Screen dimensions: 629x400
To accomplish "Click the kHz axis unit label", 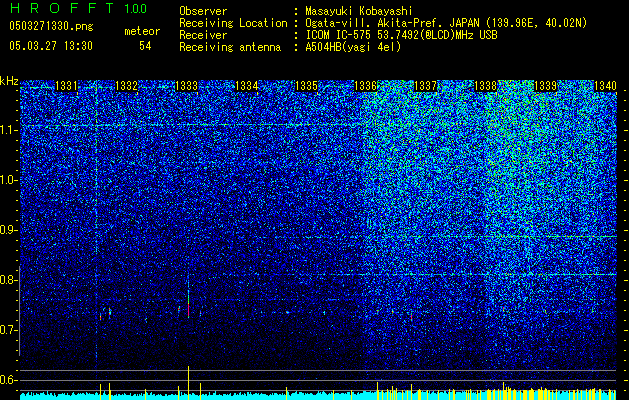I will pos(9,81).
